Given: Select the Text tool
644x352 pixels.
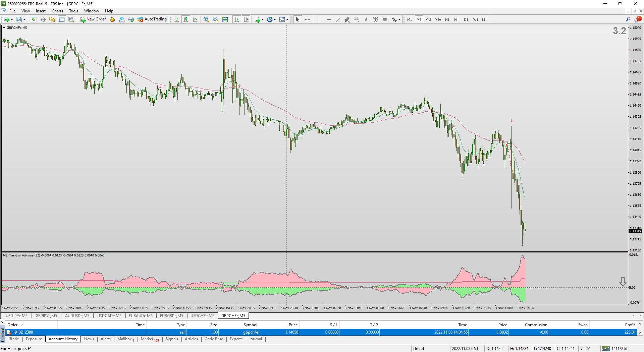Looking at the screenshot, I should [366, 19].
